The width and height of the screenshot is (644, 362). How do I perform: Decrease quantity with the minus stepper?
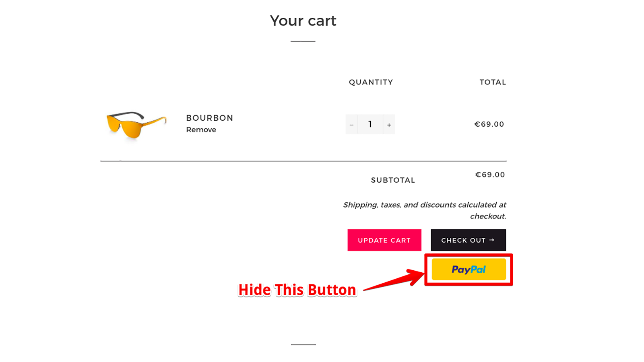tap(351, 124)
